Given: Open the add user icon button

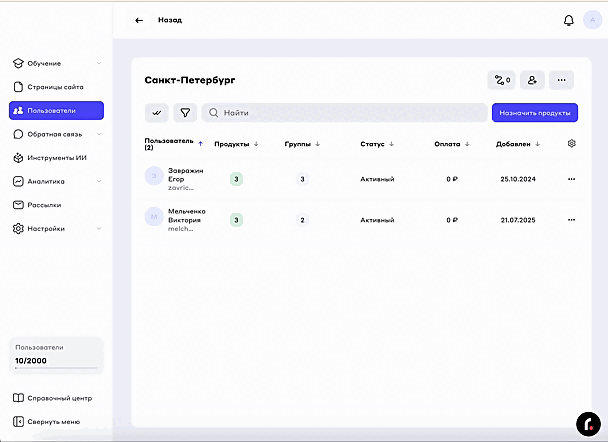Looking at the screenshot, I should [532, 79].
